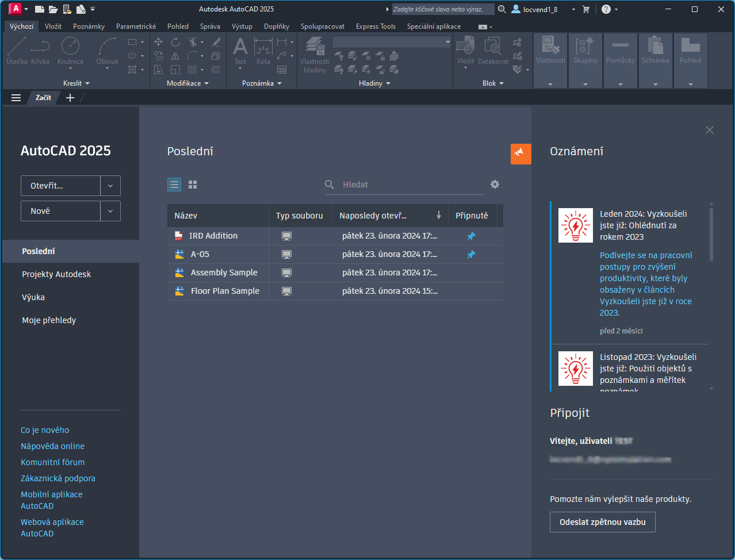This screenshot has width=735, height=560.
Task: Expand the Modifikace panel
Action: [x=187, y=83]
